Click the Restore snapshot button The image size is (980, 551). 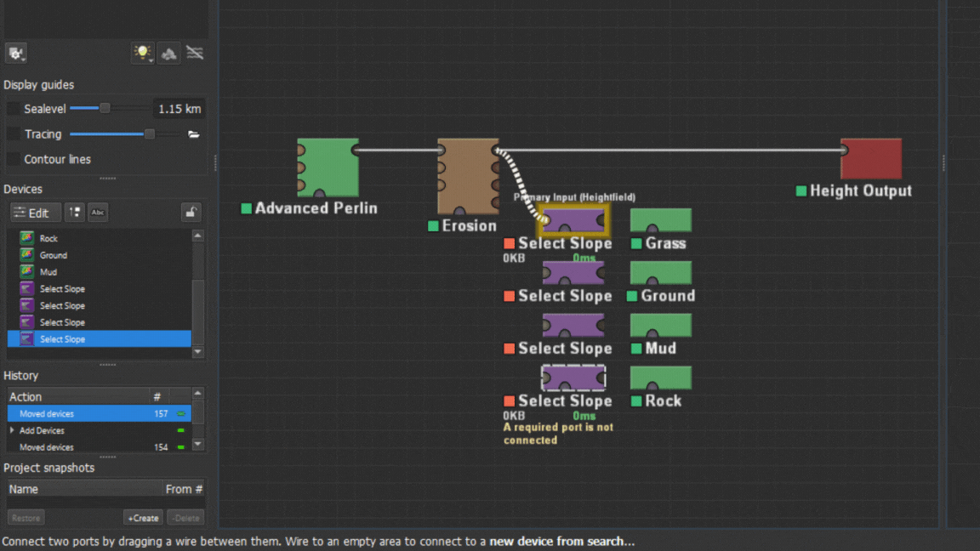click(x=26, y=518)
